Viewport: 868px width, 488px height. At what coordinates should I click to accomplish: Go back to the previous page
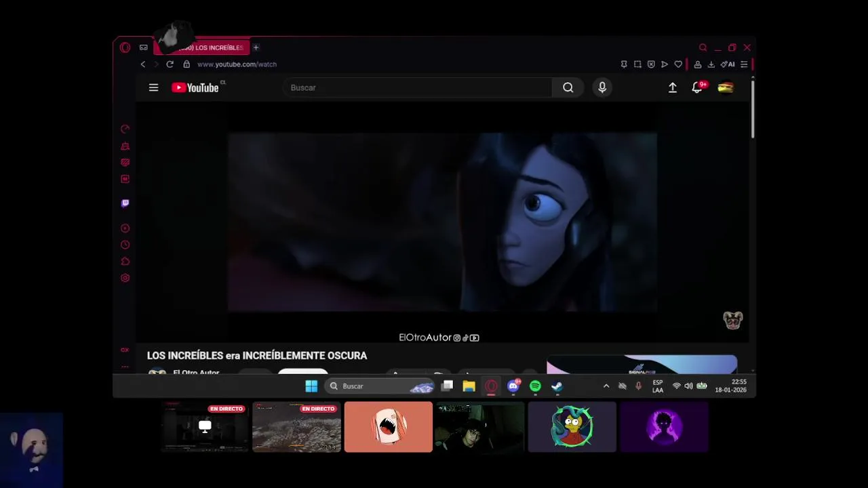pos(142,64)
